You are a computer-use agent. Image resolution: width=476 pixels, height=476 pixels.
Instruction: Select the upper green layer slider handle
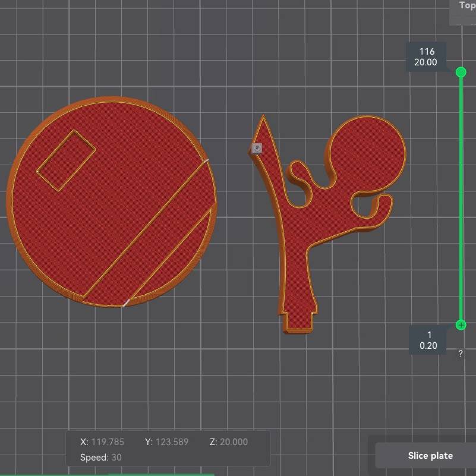pyautogui.click(x=461, y=72)
